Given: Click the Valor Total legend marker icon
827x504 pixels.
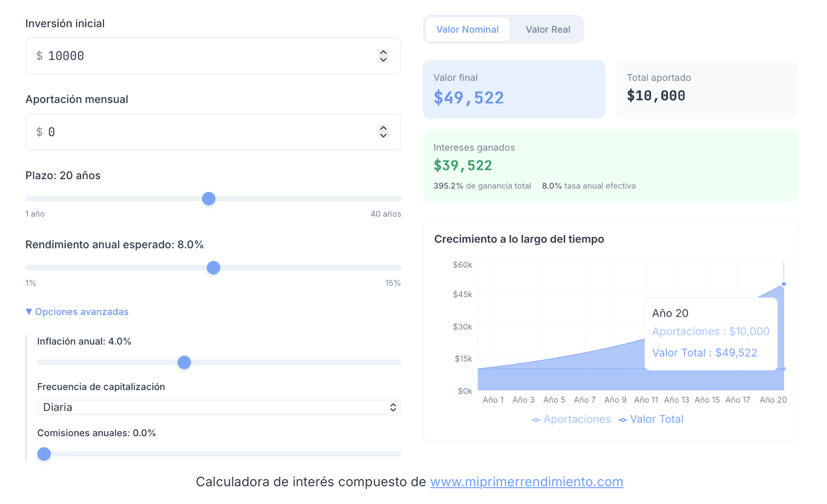Looking at the screenshot, I should coord(623,420).
